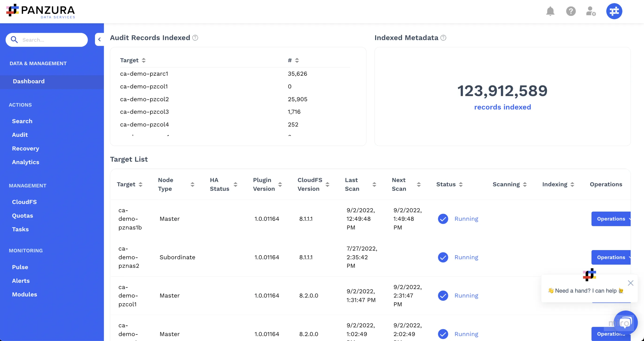Screen dimensions: 644x341
Task: Click Subordinate node type cell
Action: [177, 258]
